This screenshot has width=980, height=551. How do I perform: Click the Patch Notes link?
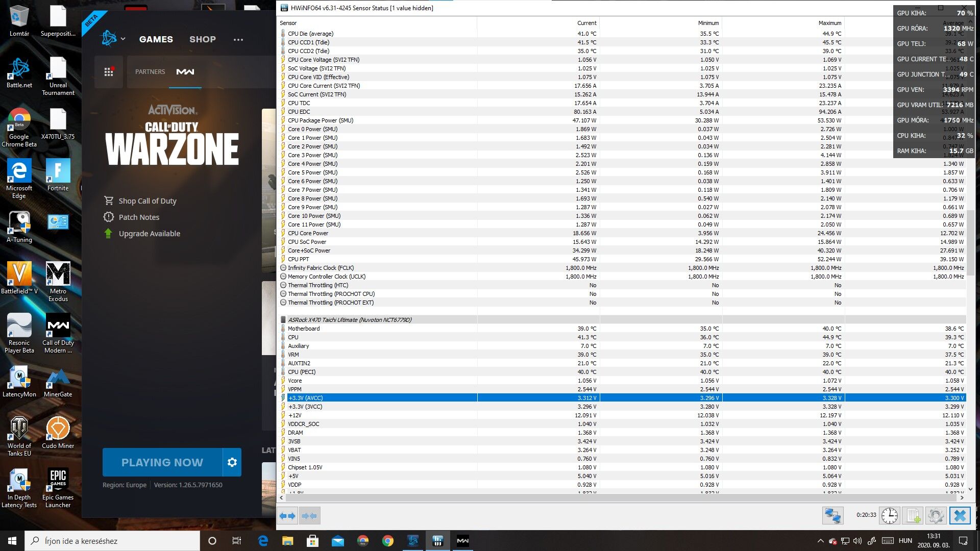tap(139, 217)
